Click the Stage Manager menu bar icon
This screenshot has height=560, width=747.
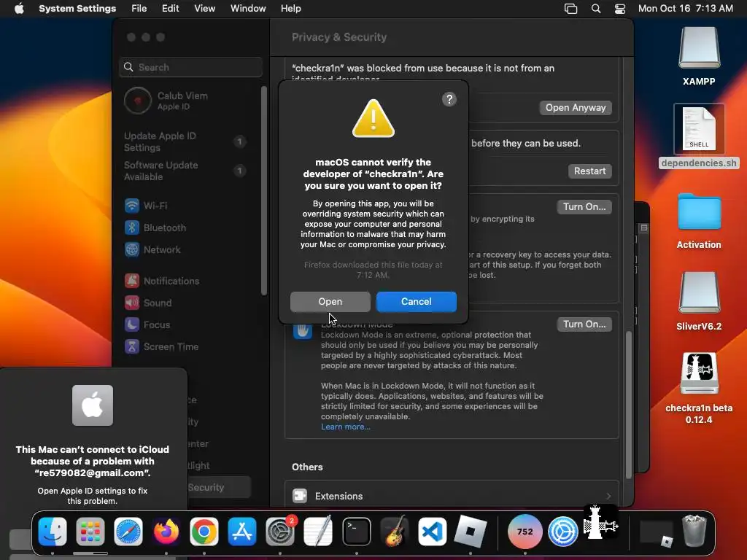[x=570, y=9]
